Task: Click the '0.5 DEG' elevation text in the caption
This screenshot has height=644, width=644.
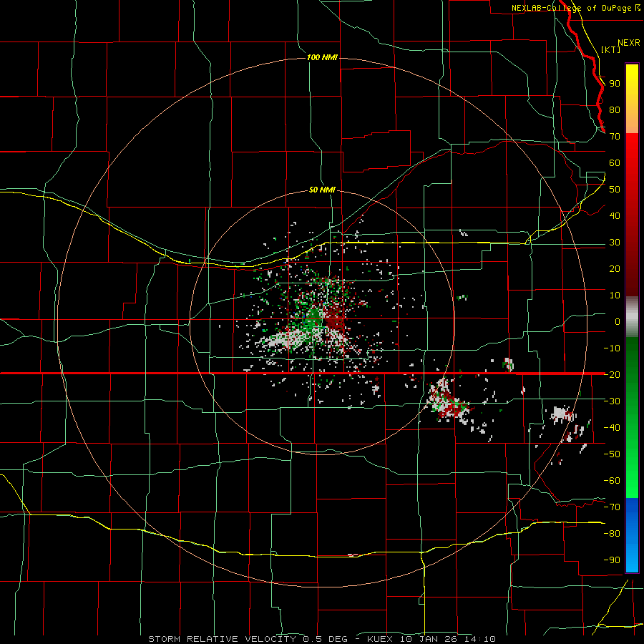Action: (326, 639)
